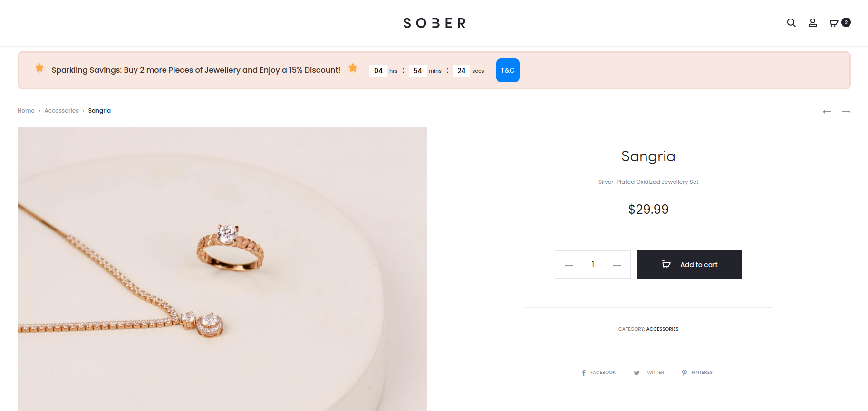Screen dimensions: 868x411
Task: Open Accessories breadcrumb link
Action: [61, 111]
